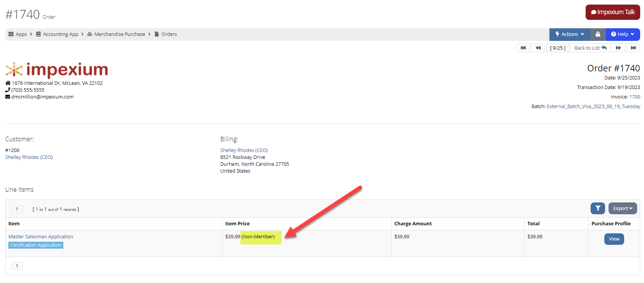
Task: Click the line items filter icon
Action: click(x=598, y=209)
